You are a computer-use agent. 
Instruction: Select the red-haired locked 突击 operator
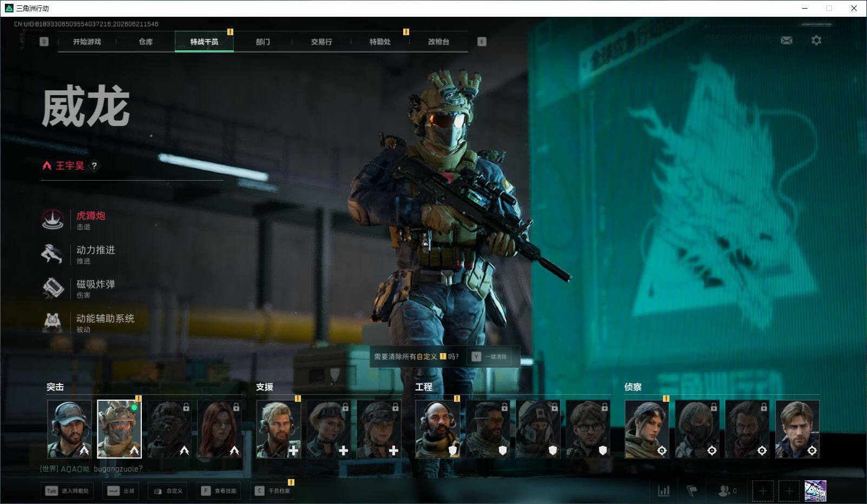[219, 429]
